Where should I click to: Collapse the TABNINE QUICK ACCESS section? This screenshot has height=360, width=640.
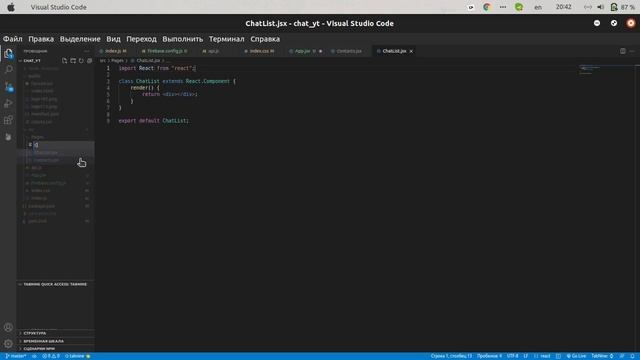pos(56,284)
